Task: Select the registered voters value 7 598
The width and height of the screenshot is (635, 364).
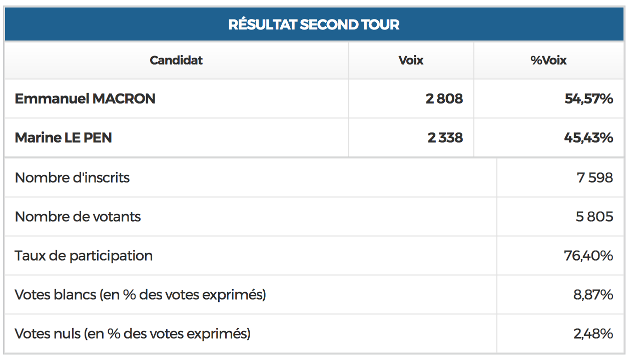Action: point(594,177)
